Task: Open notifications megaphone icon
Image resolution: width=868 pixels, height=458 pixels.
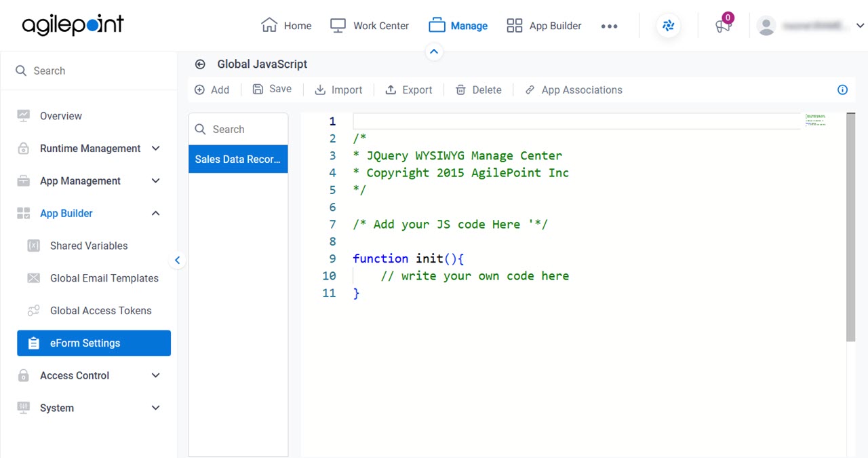Action: [723, 26]
